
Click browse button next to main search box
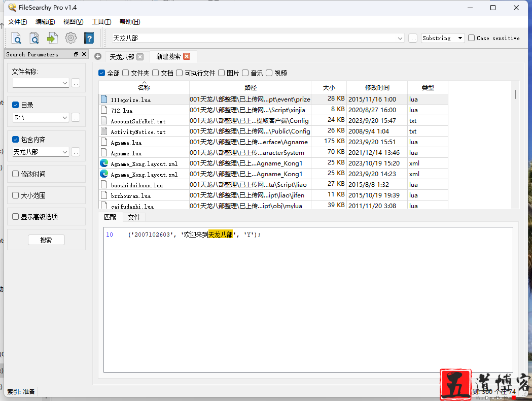pyautogui.click(x=413, y=39)
